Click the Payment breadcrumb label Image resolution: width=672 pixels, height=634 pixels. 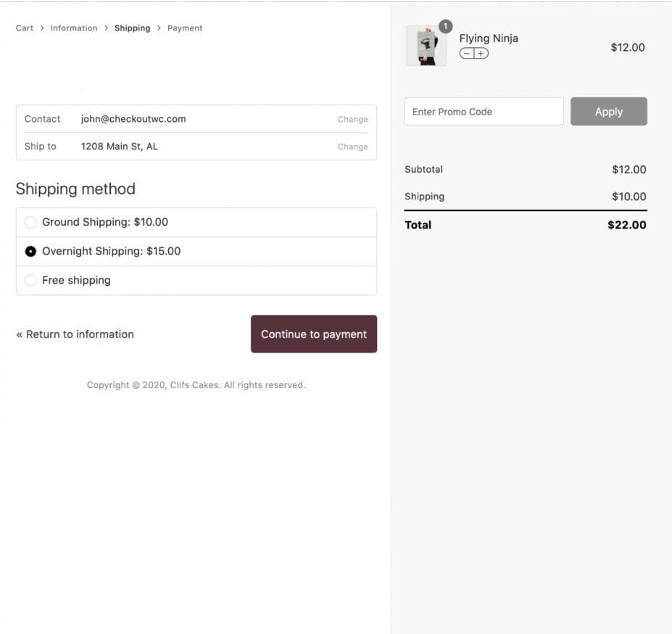tap(185, 28)
